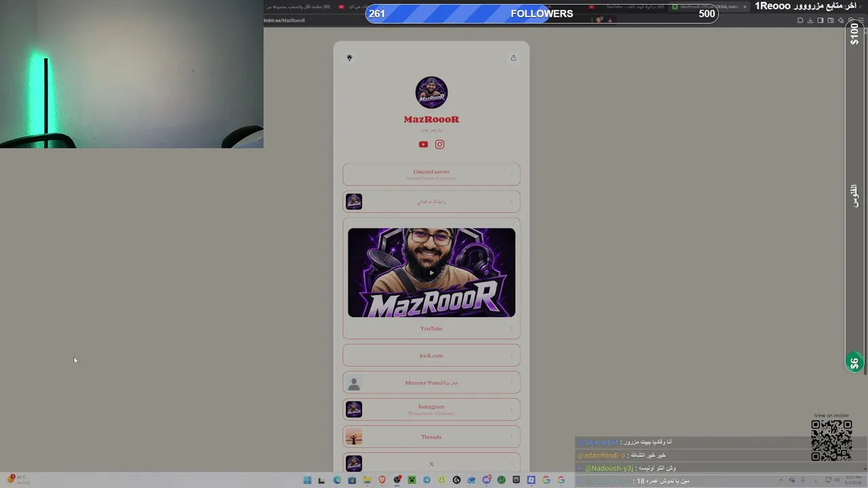Open Brave browser from the taskbar
The height and width of the screenshot is (488, 868).
tap(382, 480)
